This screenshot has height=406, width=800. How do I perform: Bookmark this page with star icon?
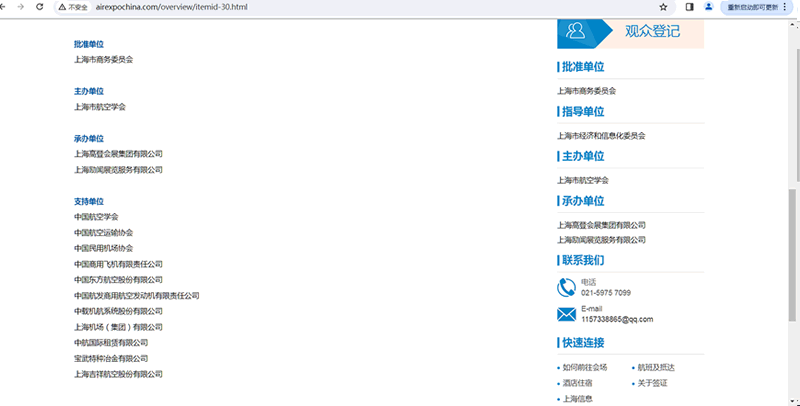pos(663,6)
